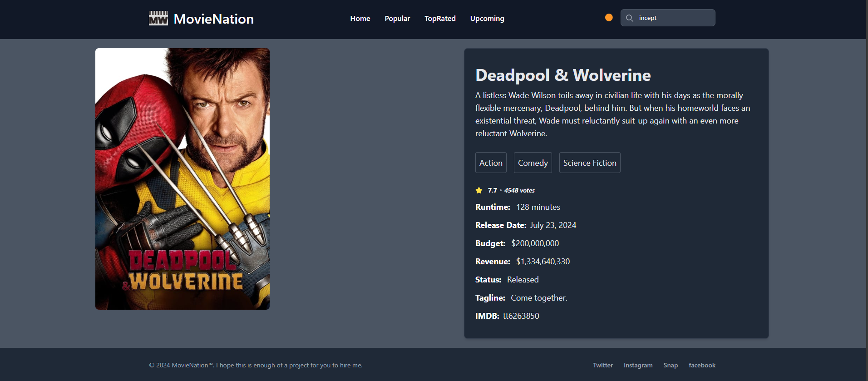The width and height of the screenshot is (868, 381).
Task: Click the IMDB id 'tt6263850'
Action: click(521, 316)
